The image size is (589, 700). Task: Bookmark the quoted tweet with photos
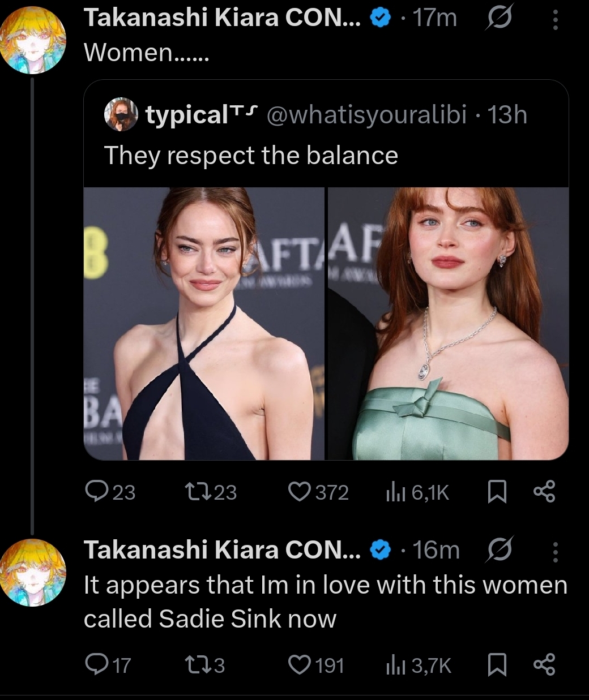coord(496,491)
